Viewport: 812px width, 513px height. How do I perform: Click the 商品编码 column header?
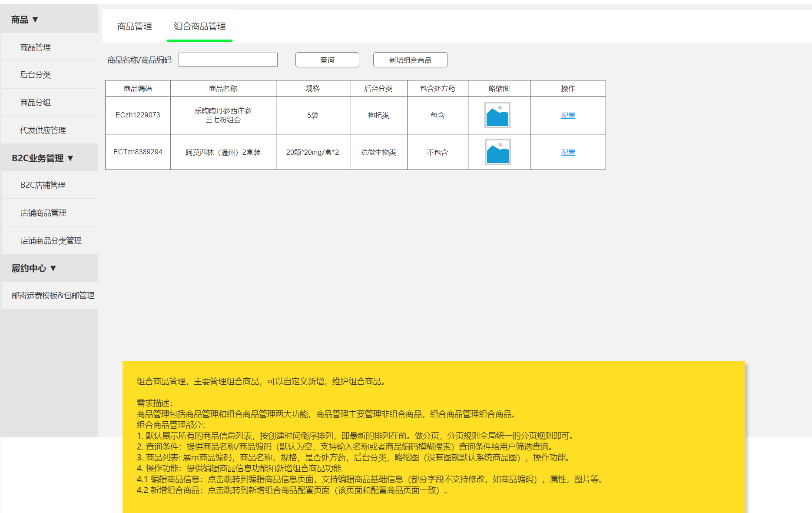[138, 88]
